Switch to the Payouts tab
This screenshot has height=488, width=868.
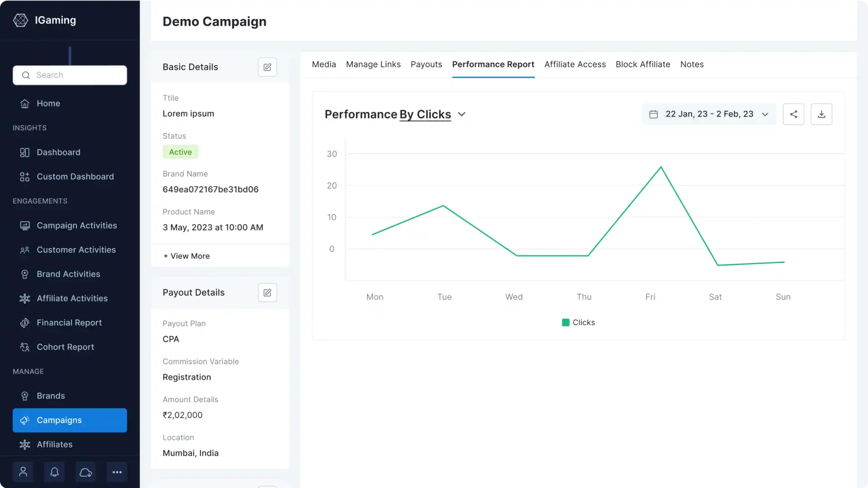coord(426,64)
